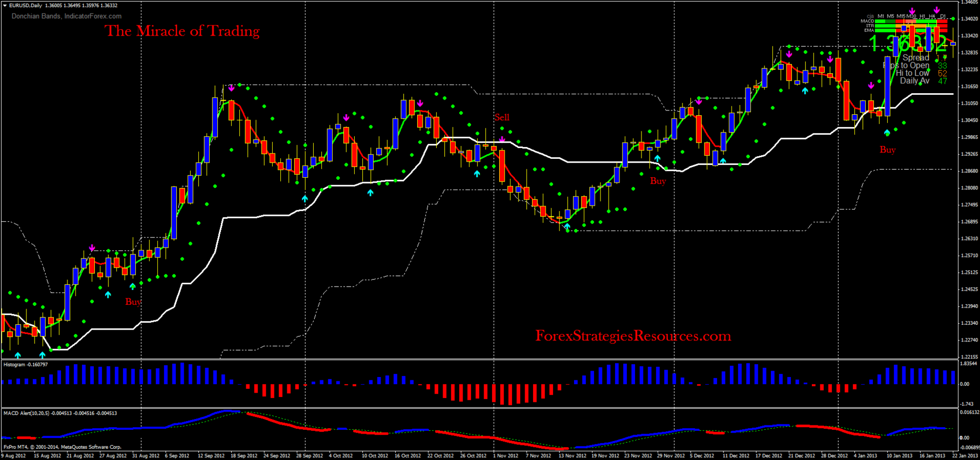Click magenta sell arrow above 18 Sep 2012 peak

[x=231, y=88]
